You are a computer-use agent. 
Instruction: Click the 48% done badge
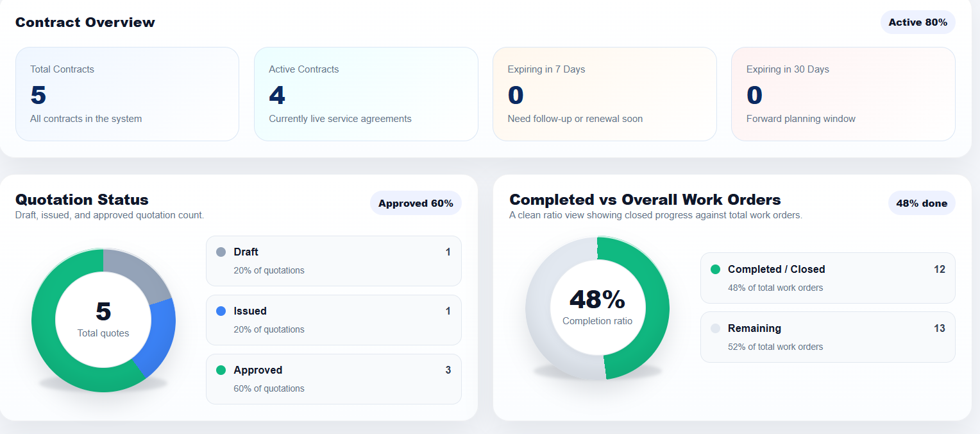(x=922, y=204)
